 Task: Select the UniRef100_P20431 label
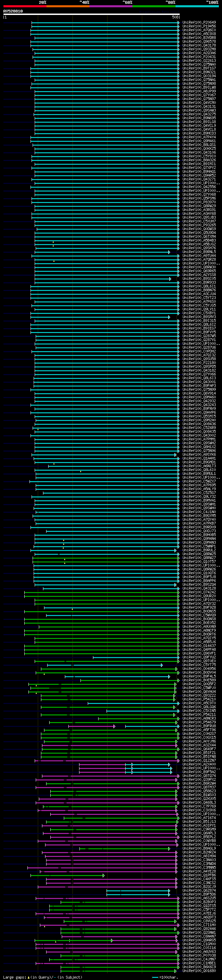click(x=199, y=57)
